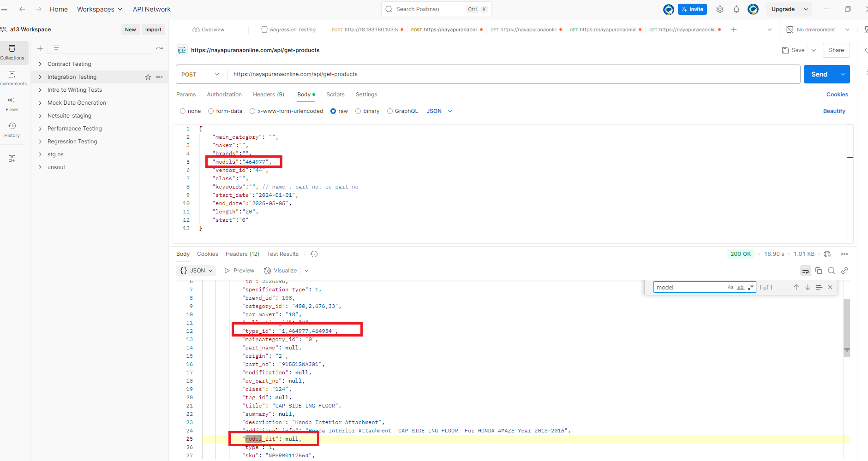Screen dimensions: 868x461
Task: Toggle match case in find box
Action: click(x=730, y=287)
